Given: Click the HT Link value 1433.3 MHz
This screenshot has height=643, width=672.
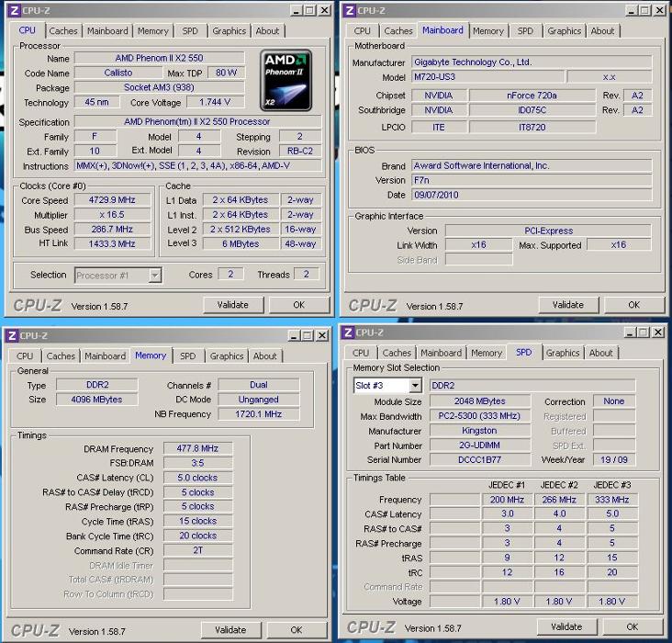Looking at the screenshot, I should coord(112,244).
